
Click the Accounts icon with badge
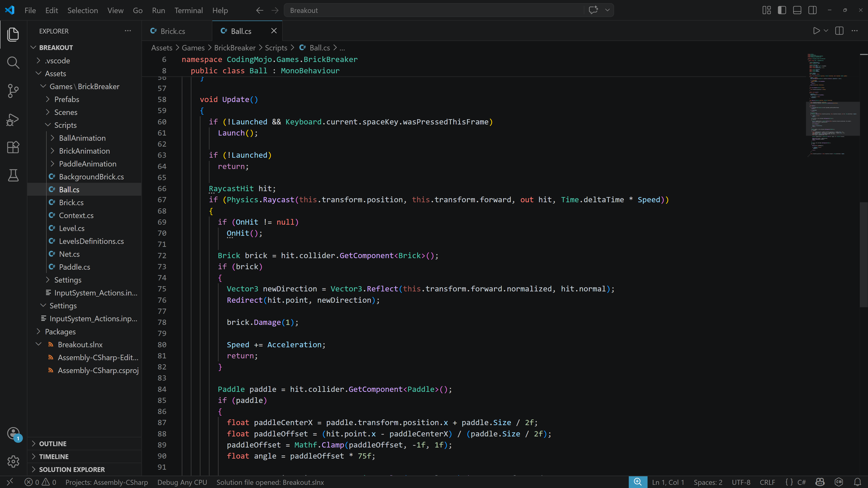(14, 433)
